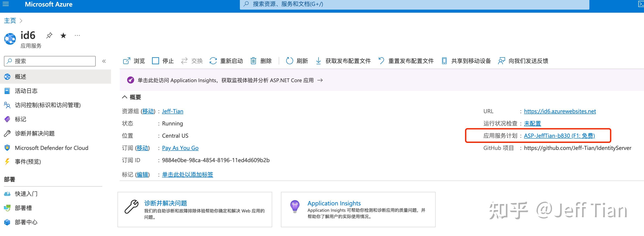Collapse the left navigation pane

click(x=104, y=61)
